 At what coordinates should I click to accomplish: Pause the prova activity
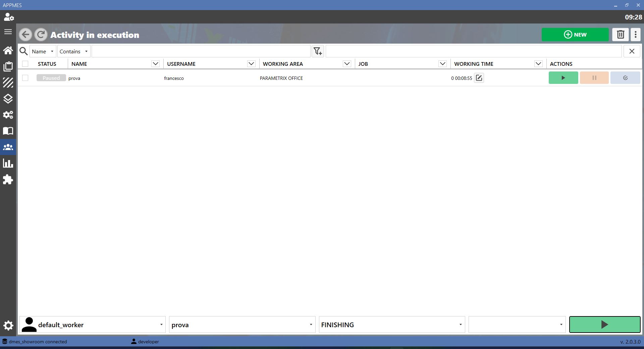click(x=594, y=78)
